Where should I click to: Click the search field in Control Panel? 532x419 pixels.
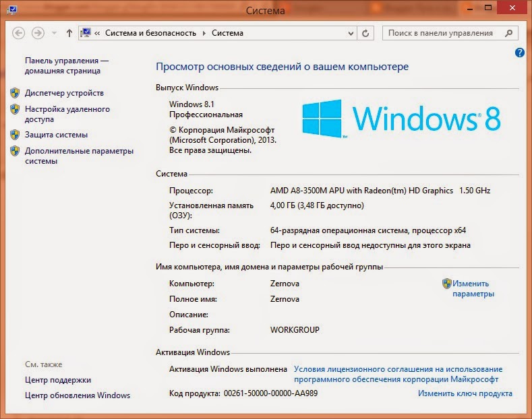[x=450, y=33]
